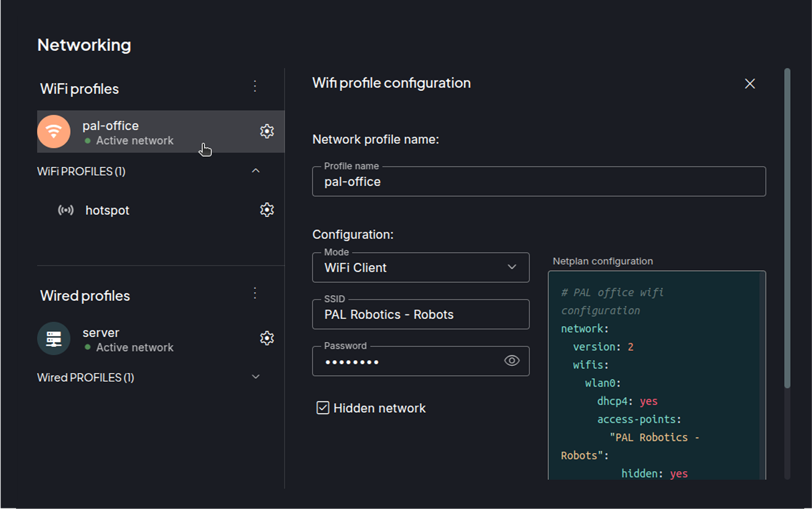Open pal-office profile settings gear
Viewport: 812px width, 509px height.
267,131
